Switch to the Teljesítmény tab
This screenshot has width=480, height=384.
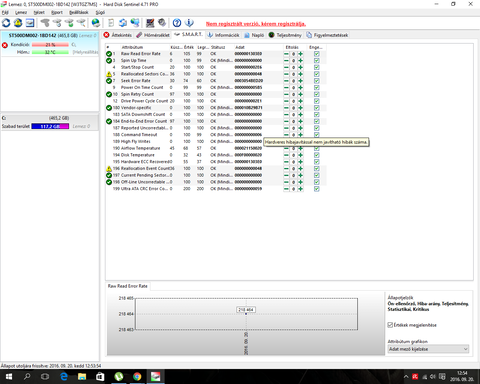pyautogui.click(x=285, y=35)
